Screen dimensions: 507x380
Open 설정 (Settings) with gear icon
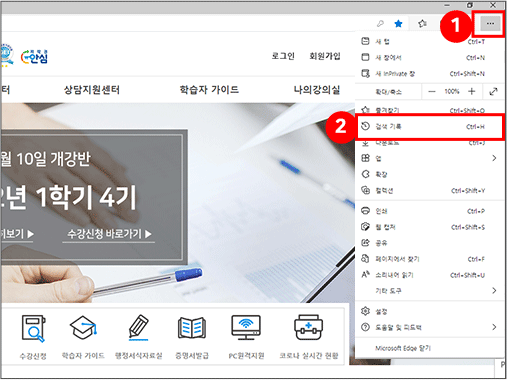click(x=430, y=311)
